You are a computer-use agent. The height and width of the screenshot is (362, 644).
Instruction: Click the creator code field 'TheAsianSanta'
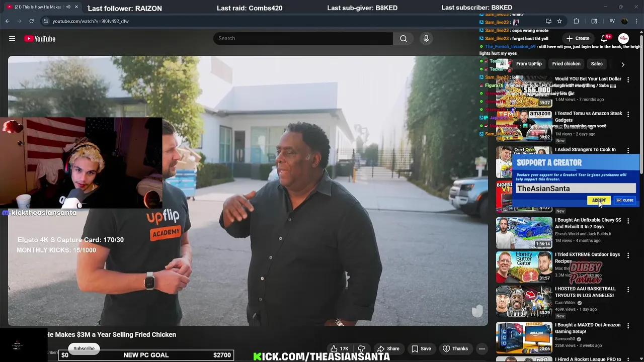[576, 189]
